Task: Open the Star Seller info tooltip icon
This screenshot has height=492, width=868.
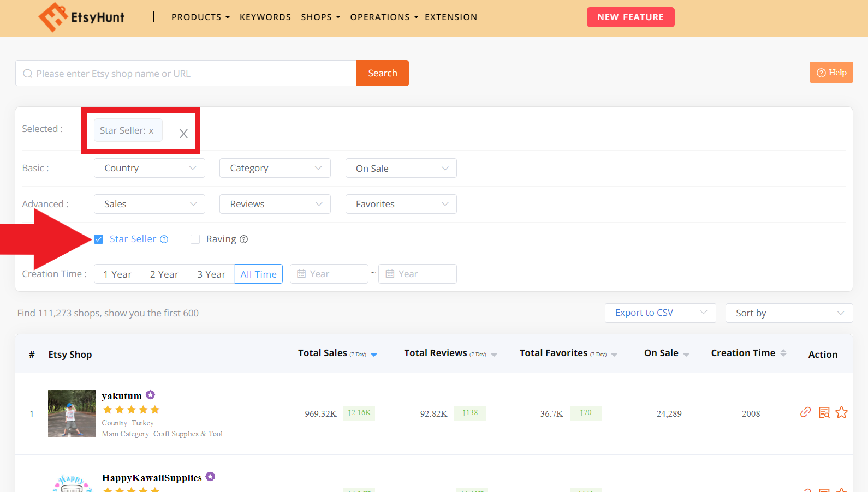Action: point(164,239)
